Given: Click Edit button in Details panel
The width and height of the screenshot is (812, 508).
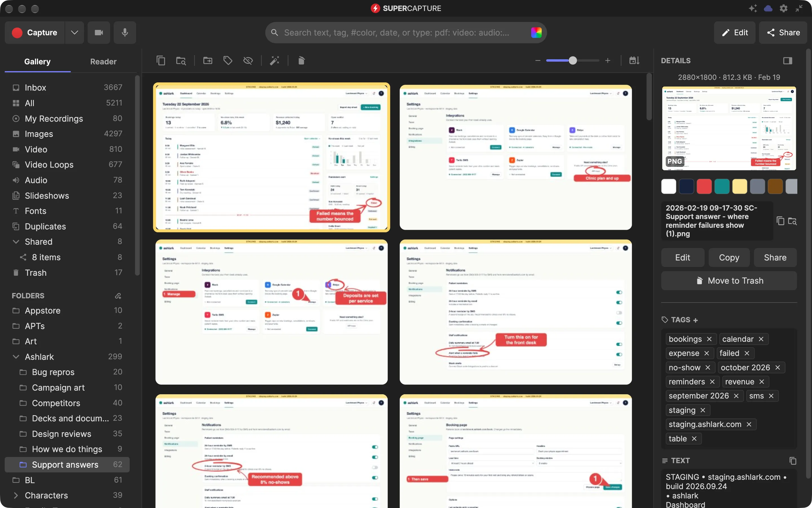Looking at the screenshot, I should tap(683, 257).
